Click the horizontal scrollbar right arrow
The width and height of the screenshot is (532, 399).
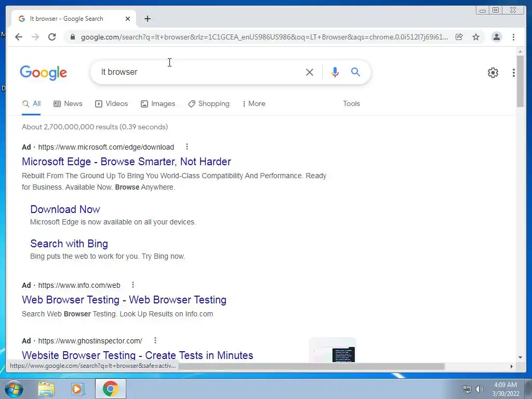point(511,366)
